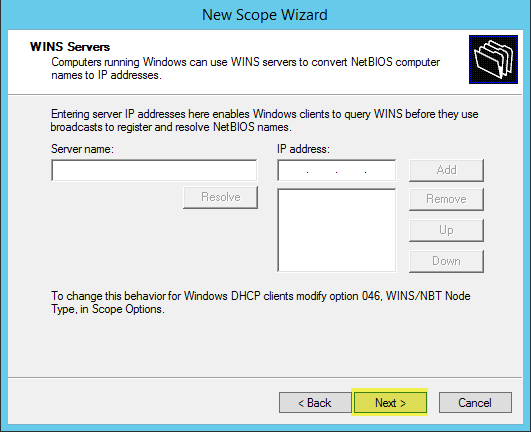Focus the second octet of the IP address field
Image resolution: width=531 pixels, height=432 pixels.
click(322, 170)
